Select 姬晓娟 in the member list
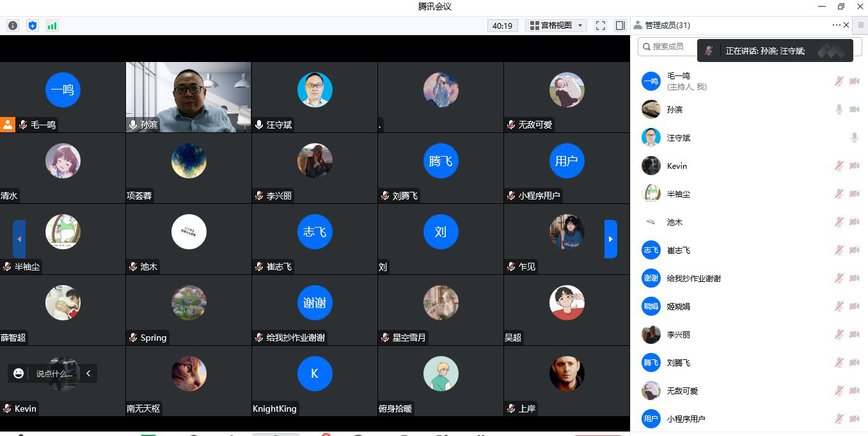The width and height of the screenshot is (868, 436). [749, 306]
